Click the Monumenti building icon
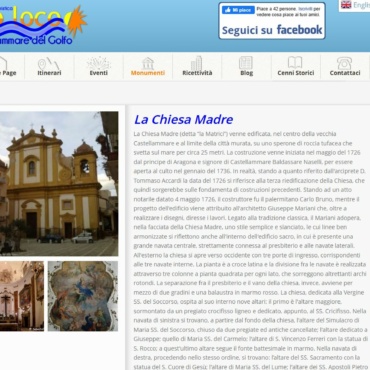The image size is (370, 370). [148, 63]
